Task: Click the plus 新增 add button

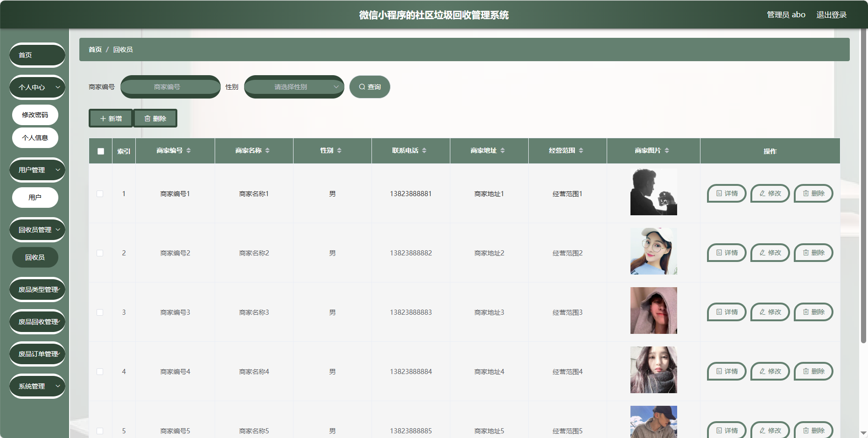Action: pos(111,119)
